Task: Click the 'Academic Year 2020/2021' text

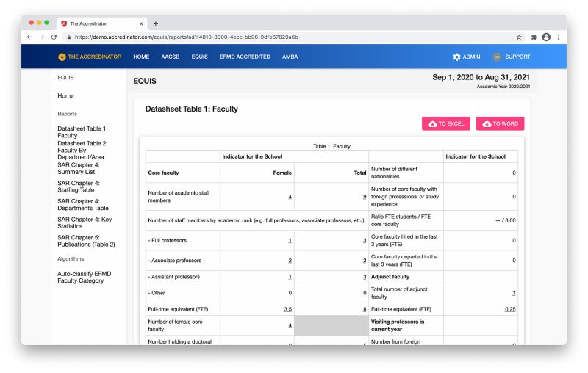Action: coord(503,87)
